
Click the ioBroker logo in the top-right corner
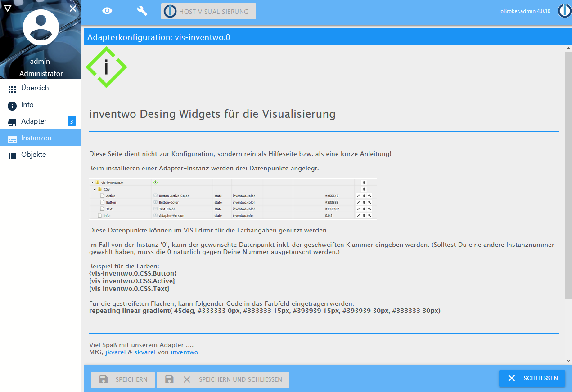[x=564, y=11]
